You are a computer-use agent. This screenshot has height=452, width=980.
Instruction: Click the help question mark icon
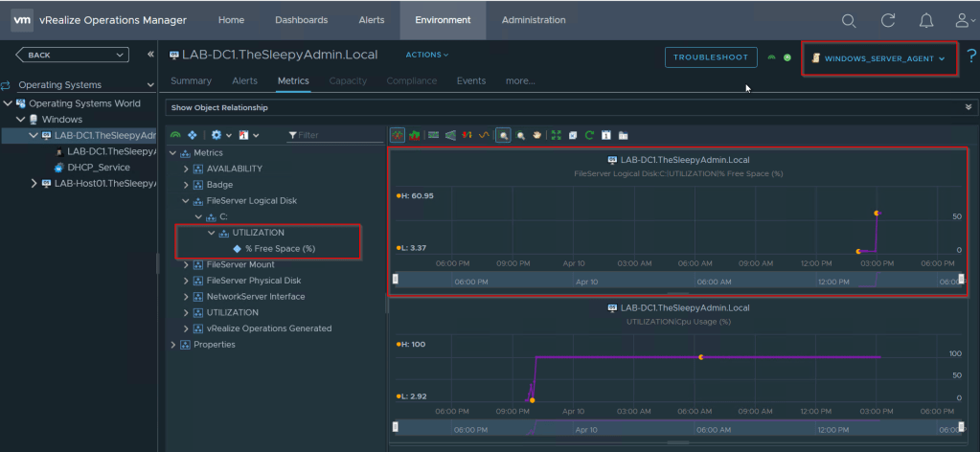[970, 57]
